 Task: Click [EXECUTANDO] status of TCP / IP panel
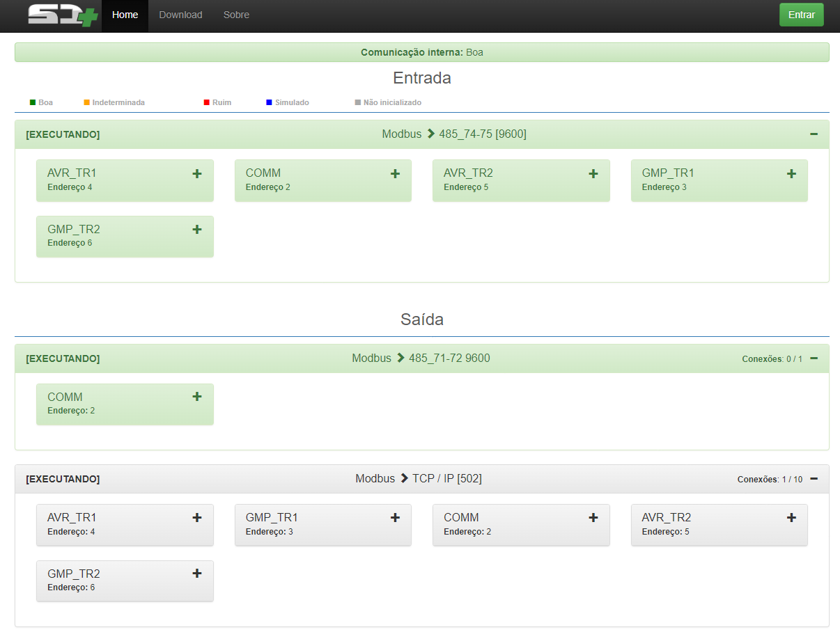(63, 479)
